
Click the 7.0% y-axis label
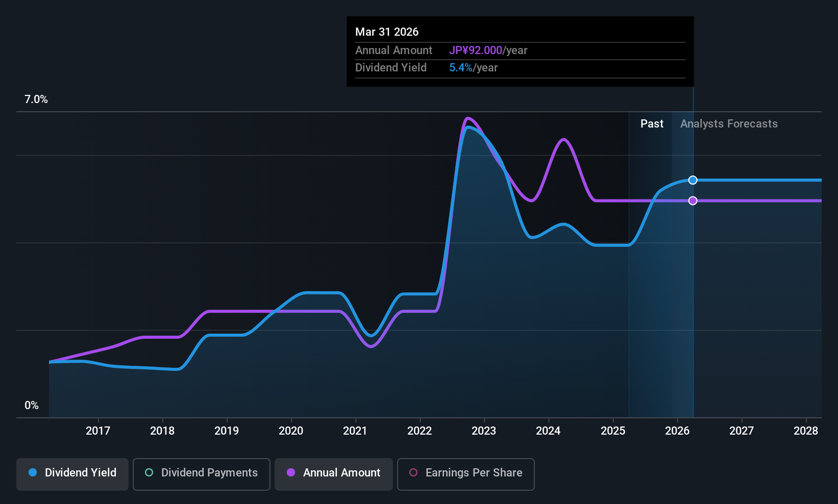[x=36, y=99]
